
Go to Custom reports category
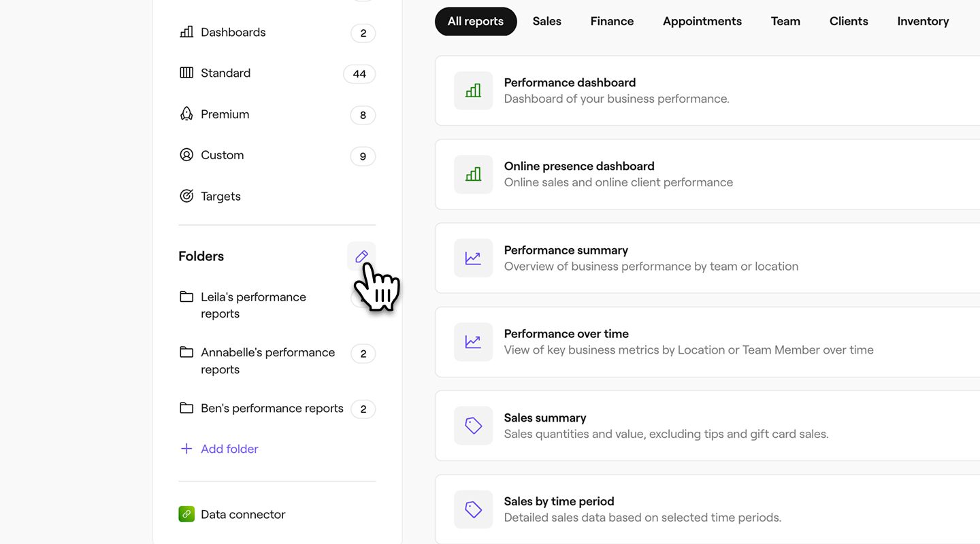pyautogui.click(x=222, y=155)
